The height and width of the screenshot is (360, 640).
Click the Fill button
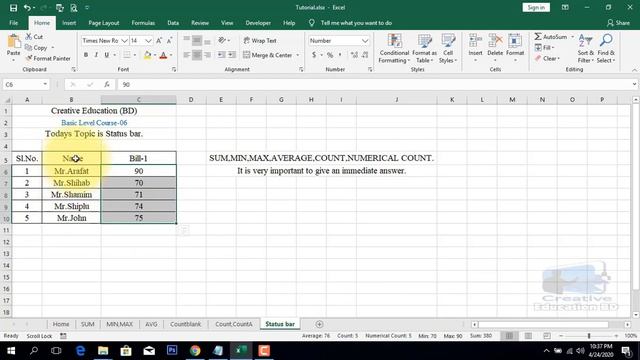(x=544, y=48)
